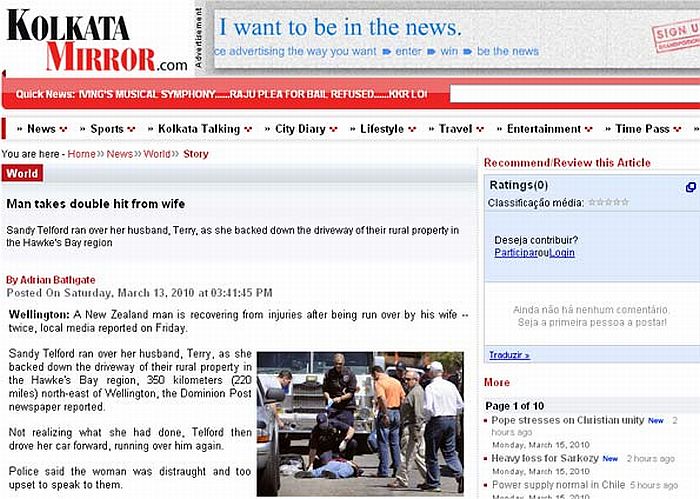The height and width of the screenshot is (499, 700).
Task: Expand the City Diary dropdown arrow
Action: click(x=333, y=129)
